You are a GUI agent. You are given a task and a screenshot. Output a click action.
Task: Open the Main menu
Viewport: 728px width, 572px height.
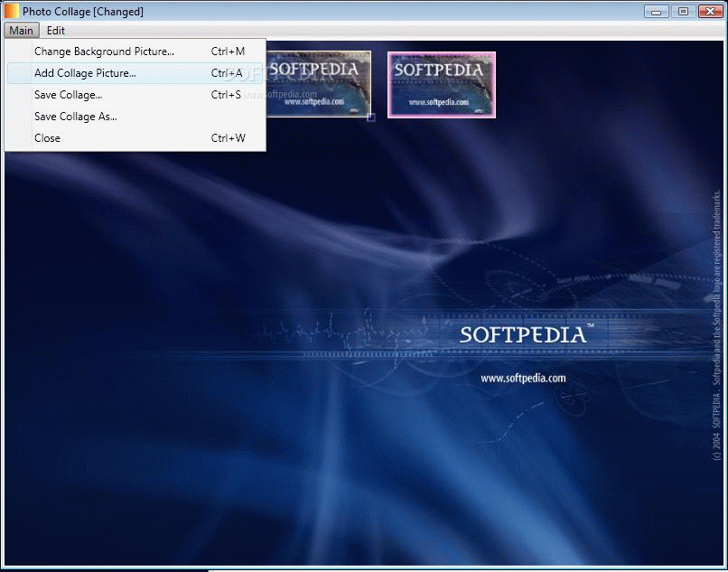point(22,31)
